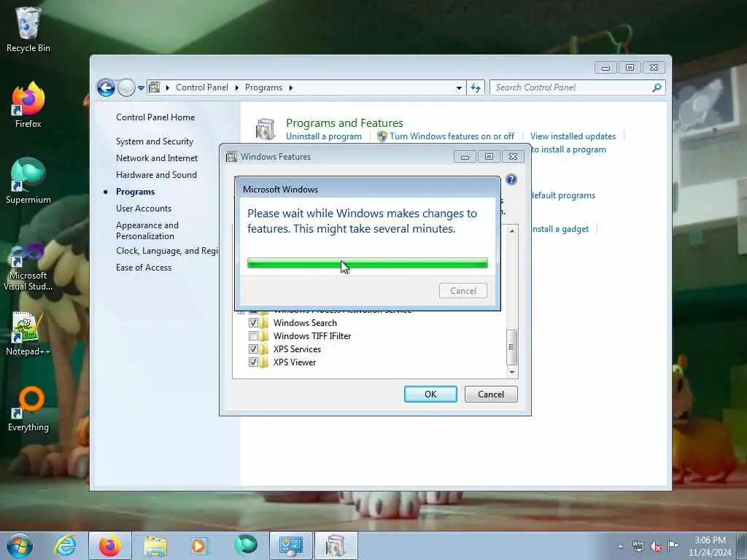Focus the Search Control Panel field
The image size is (747, 560).
click(x=572, y=87)
